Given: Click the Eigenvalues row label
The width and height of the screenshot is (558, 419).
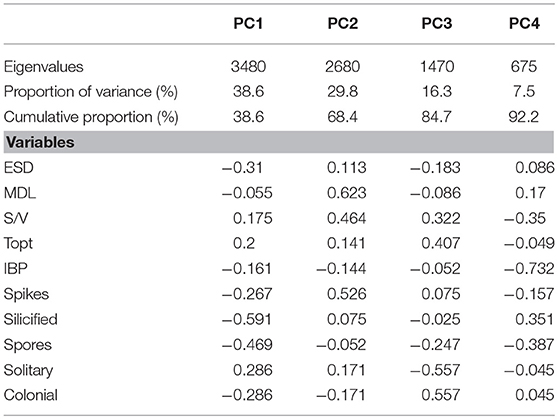Looking at the screenshot, I should [x=43, y=67].
